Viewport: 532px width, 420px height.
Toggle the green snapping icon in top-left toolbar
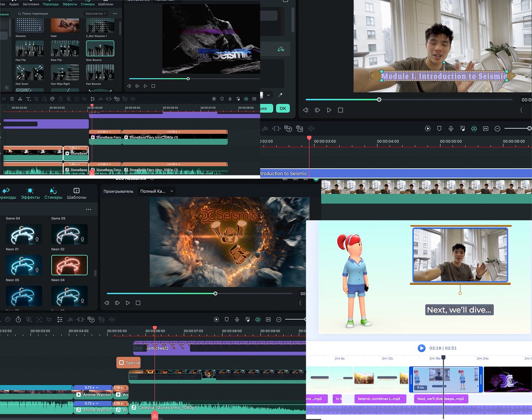click(x=246, y=99)
